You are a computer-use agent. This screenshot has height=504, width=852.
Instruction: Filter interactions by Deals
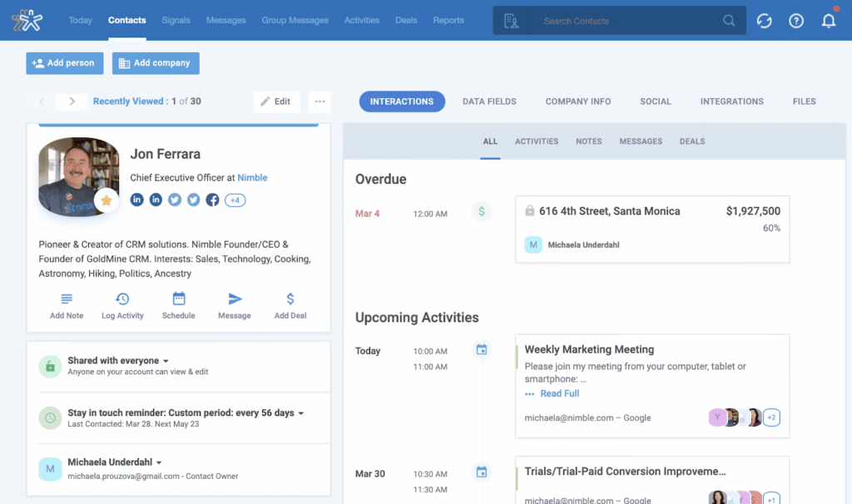pos(692,141)
